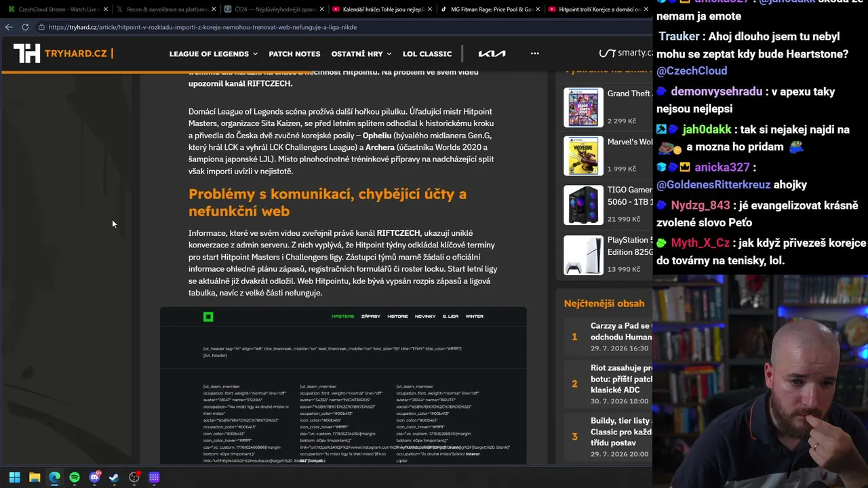Click the '13 990 Kč' price
The width and height of the screenshot is (868, 488).
pos(624,269)
